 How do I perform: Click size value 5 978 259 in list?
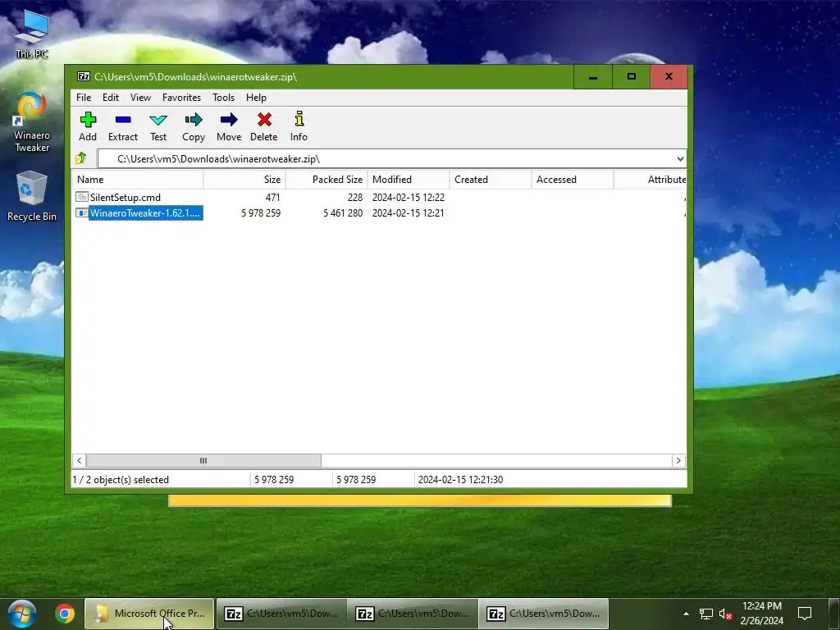(261, 213)
